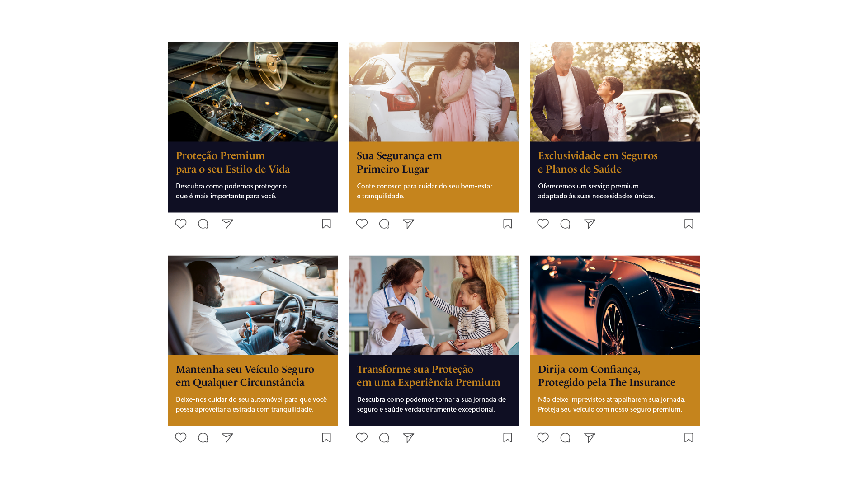Open the doctor with child photo
868x488 pixels.
pos(434,305)
